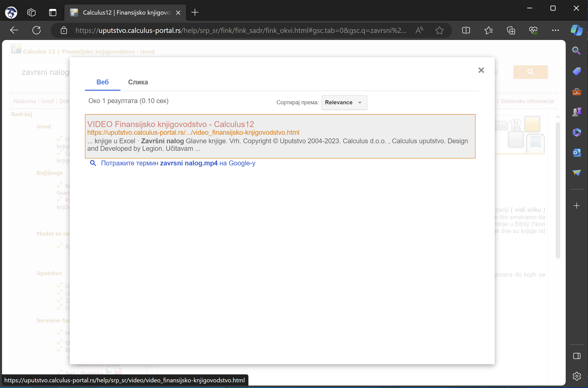The image size is (588, 388).
Task: Toggle split screen view icon
Action: click(x=466, y=30)
